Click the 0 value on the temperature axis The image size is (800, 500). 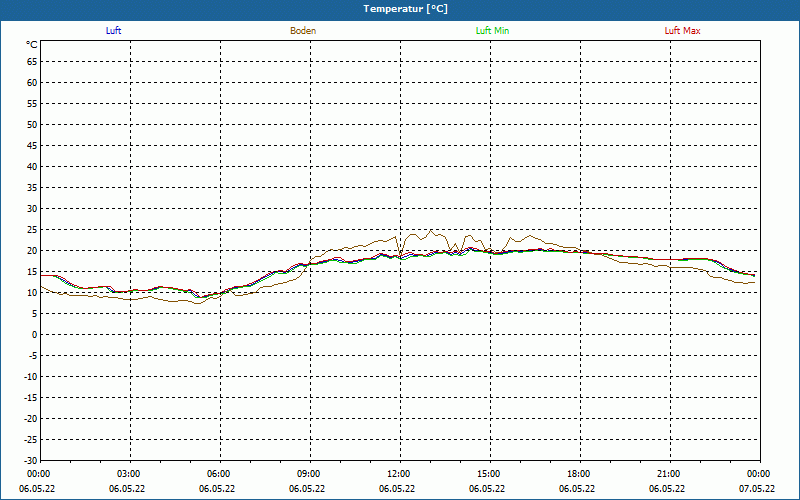click(x=35, y=335)
